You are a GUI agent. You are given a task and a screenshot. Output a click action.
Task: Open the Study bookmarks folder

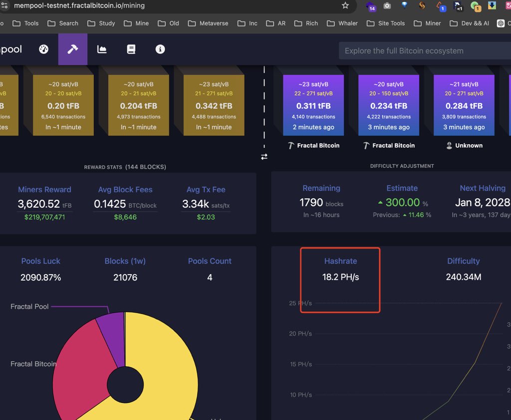pos(101,23)
